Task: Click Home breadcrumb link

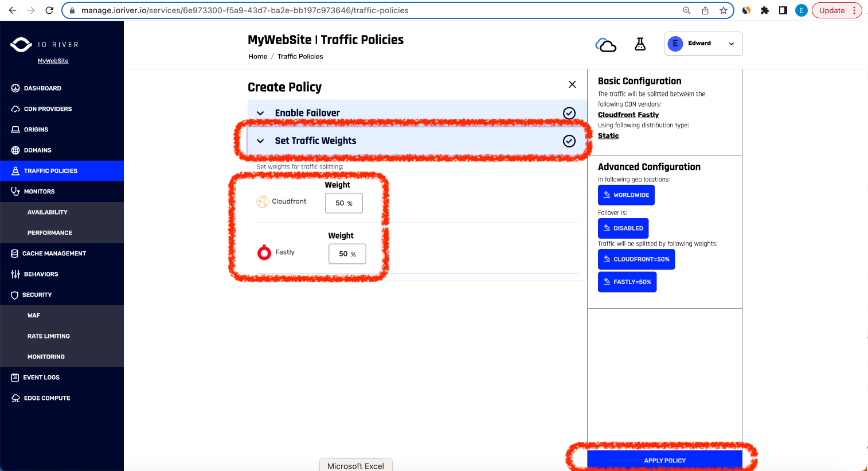Action: coord(258,56)
